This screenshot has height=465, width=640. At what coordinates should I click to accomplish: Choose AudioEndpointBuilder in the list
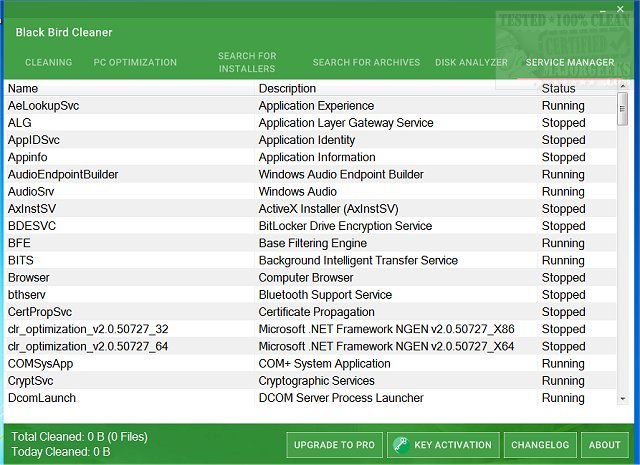pos(310,174)
